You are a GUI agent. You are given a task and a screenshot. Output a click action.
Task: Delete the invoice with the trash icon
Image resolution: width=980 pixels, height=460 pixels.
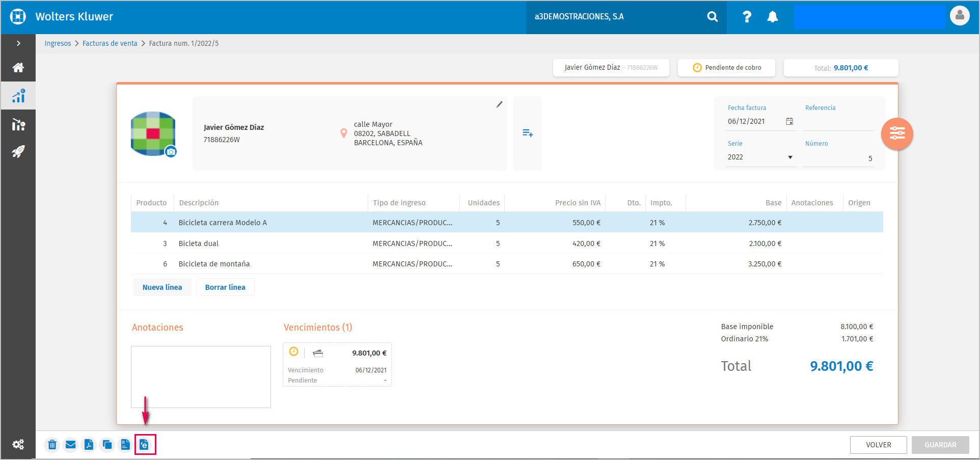coord(52,445)
